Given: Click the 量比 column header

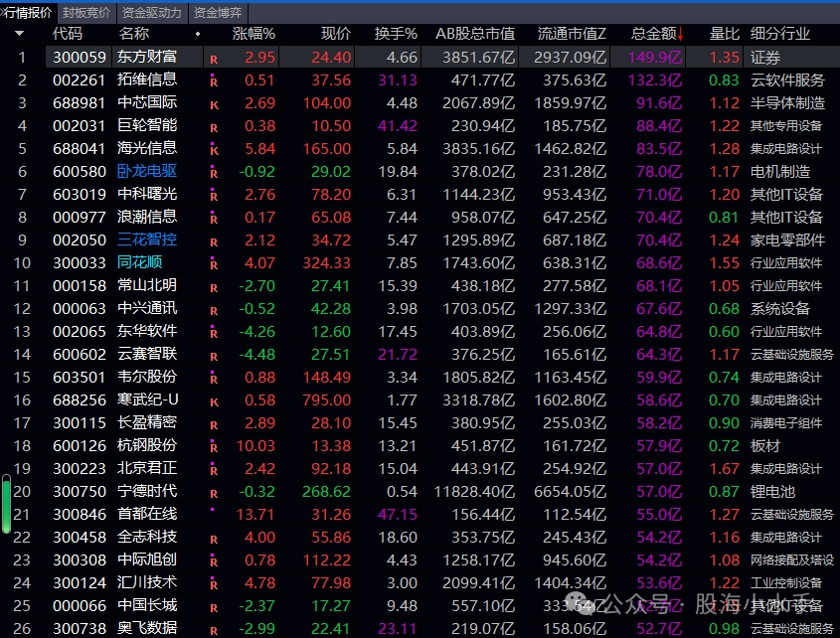Looking at the screenshot, I should [724, 34].
